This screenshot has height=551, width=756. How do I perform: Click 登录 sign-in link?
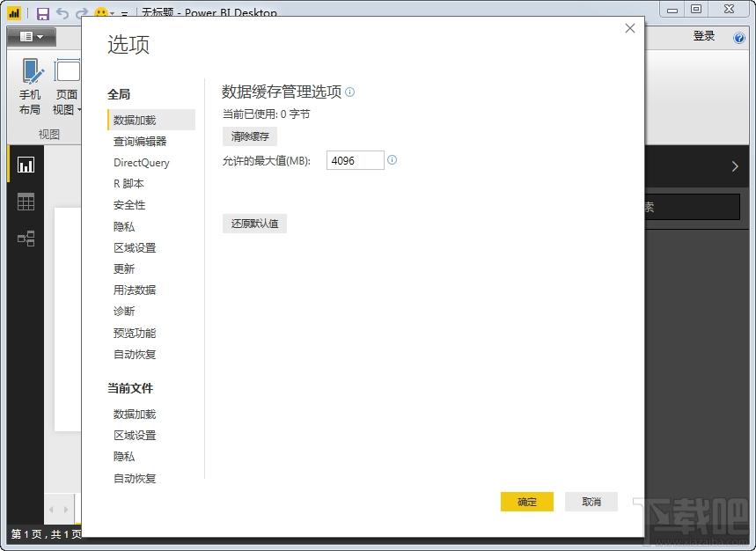703,36
